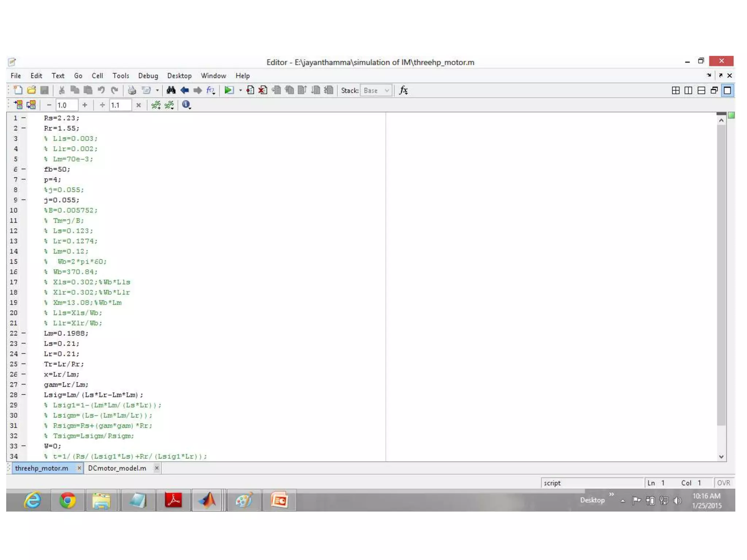Toggle breakpoint dash on line 22
Viewport: 747px width, 560px height.
click(24, 333)
